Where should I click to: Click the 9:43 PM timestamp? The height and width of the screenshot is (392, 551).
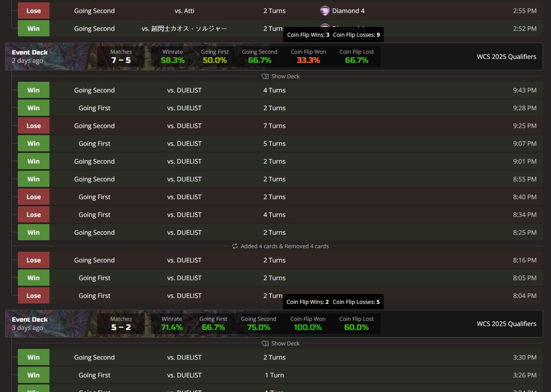coord(524,90)
